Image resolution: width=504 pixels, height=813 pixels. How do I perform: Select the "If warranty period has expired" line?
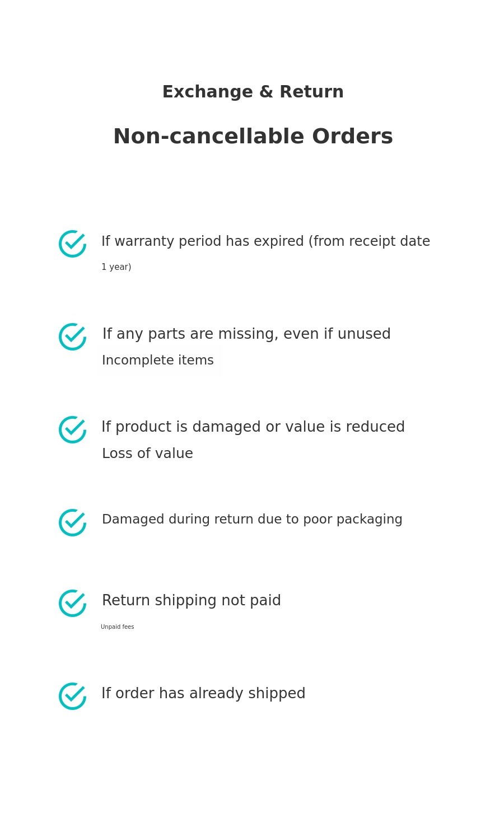coord(265,241)
